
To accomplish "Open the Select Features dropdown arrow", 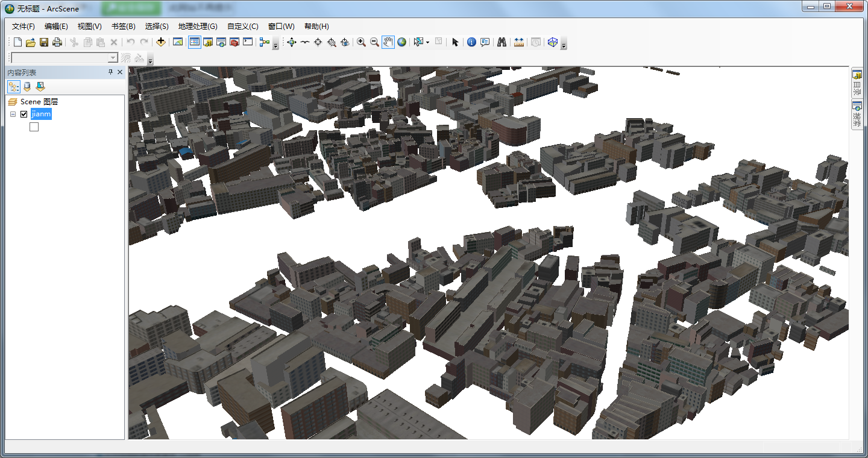I will click(x=427, y=43).
